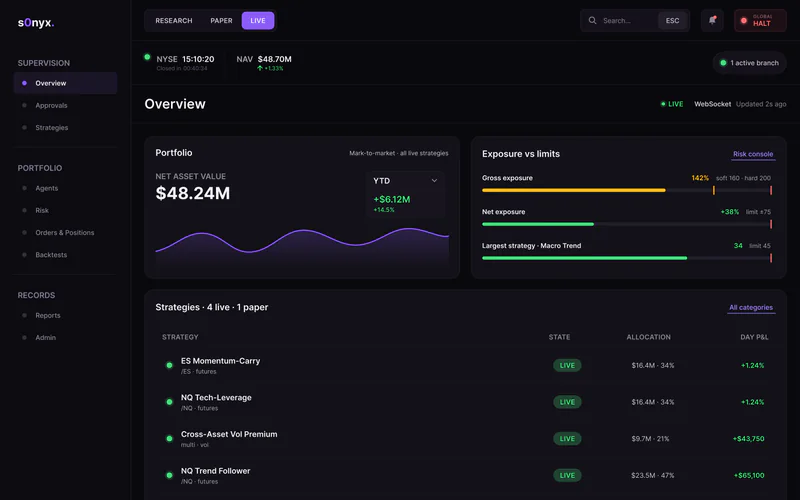Viewport: 800px width, 500px height.
Task: Click the LIVE badge of Cross-Asset Vol Premium
Action: pyautogui.click(x=567, y=439)
